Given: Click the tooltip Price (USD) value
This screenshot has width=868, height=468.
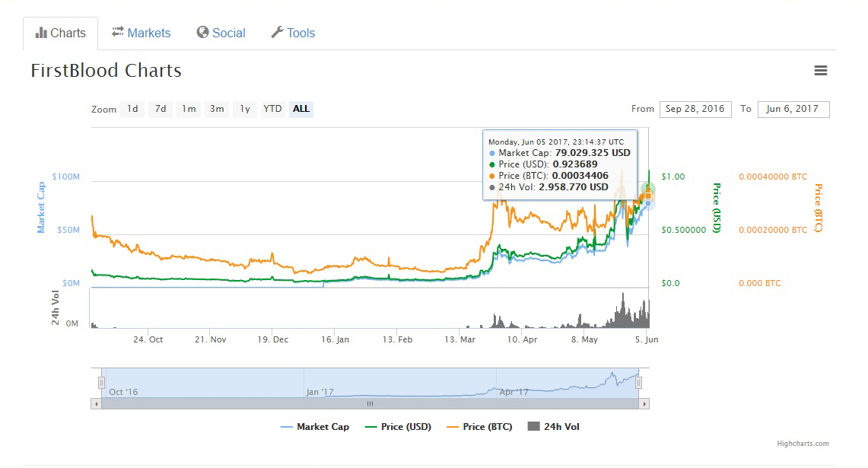Looking at the screenshot, I should tap(575, 164).
